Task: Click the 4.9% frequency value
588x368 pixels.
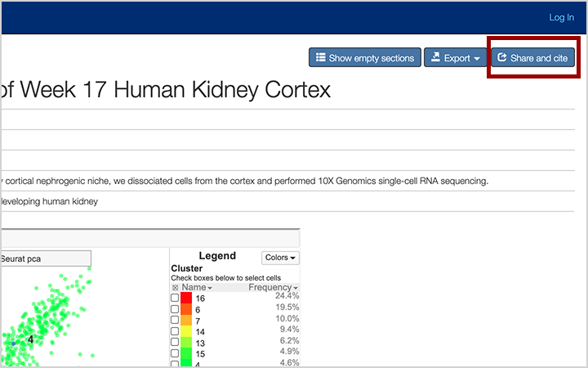Action: (289, 351)
